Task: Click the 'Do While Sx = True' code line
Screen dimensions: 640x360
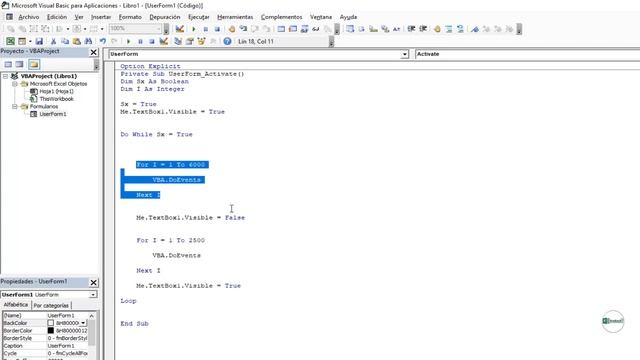Action: (156, 134)
